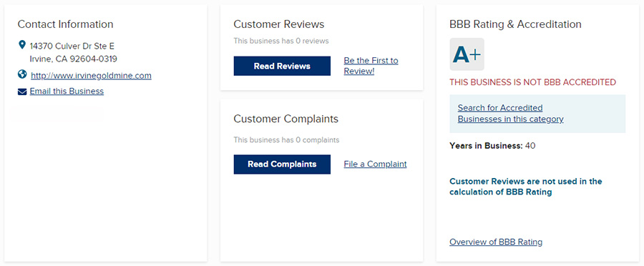Click the red not BBB accredited notice
Viewport: 644px width, 266px height.
(532, 82)
